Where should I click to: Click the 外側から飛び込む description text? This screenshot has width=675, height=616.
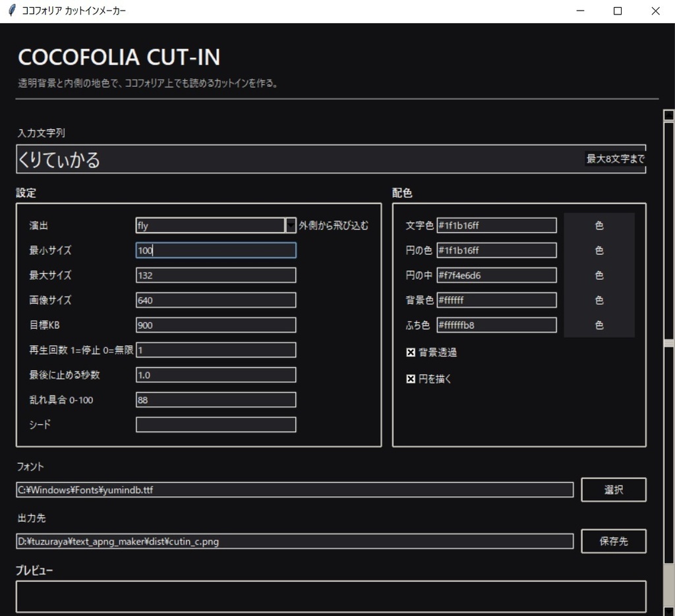(x=334, y=225)
